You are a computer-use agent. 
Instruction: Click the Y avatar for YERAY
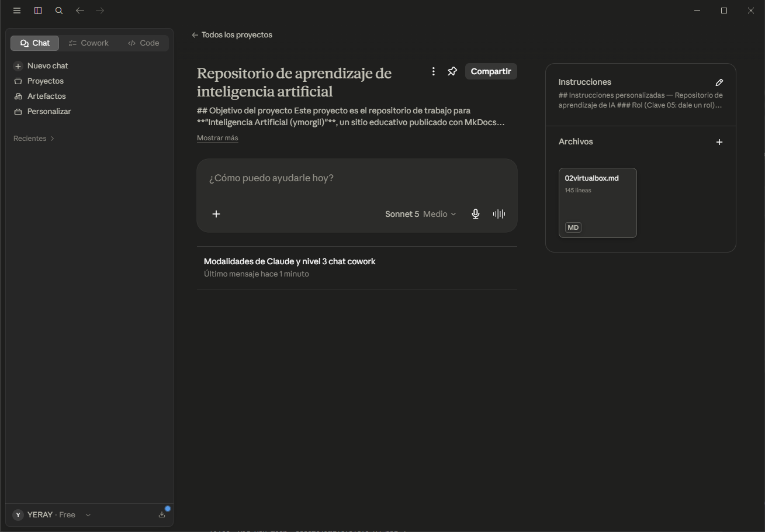pos(18,515)
